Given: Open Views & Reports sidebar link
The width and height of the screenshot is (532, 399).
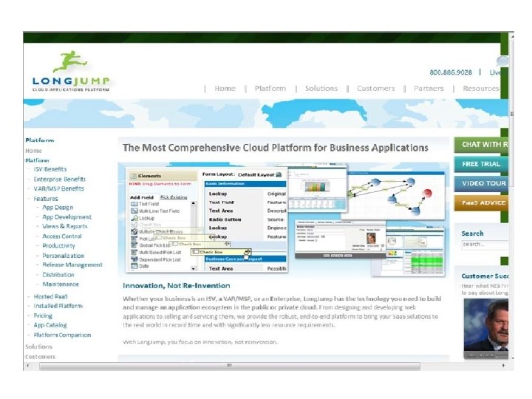Looking at the screenshot, I should (65, 226).
